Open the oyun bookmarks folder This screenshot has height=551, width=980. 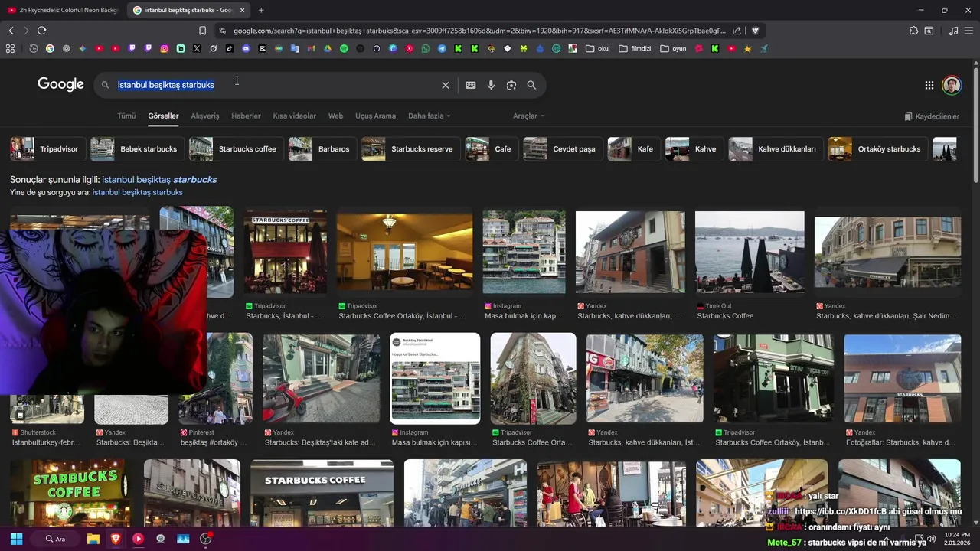pyautogui.click(x=673, y=48)
